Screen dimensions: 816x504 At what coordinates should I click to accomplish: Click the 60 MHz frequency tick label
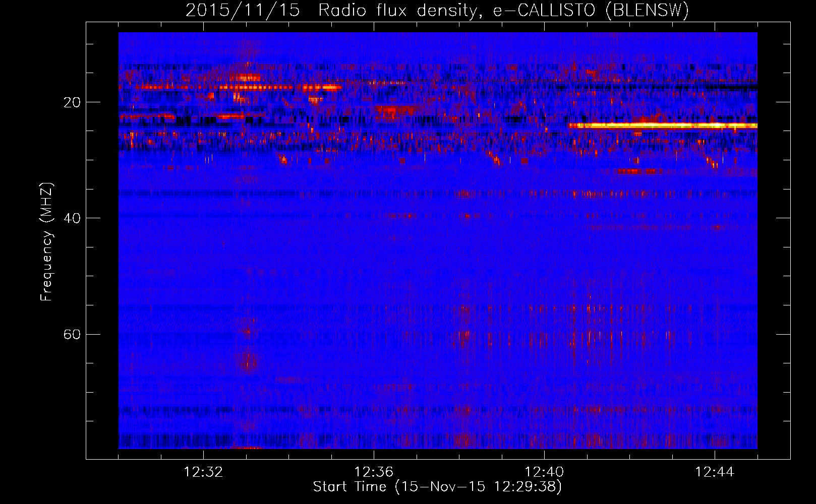coord(72,334)
